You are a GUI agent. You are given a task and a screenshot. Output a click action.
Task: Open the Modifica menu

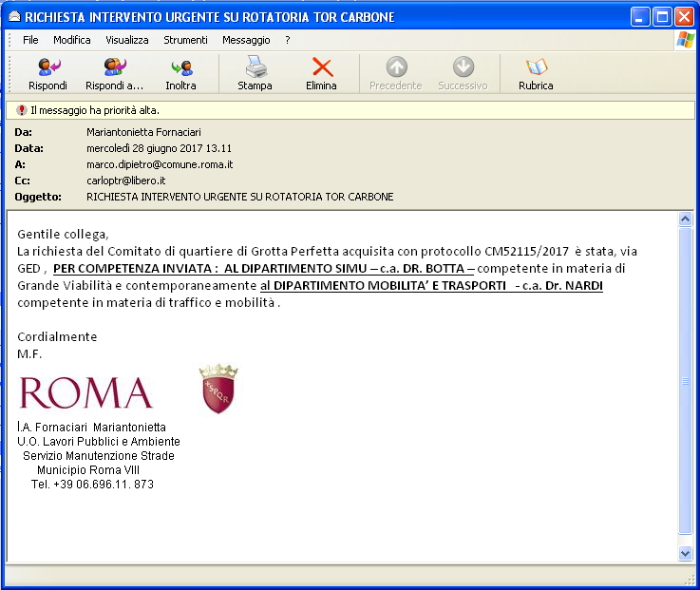(x=72, y=40)
